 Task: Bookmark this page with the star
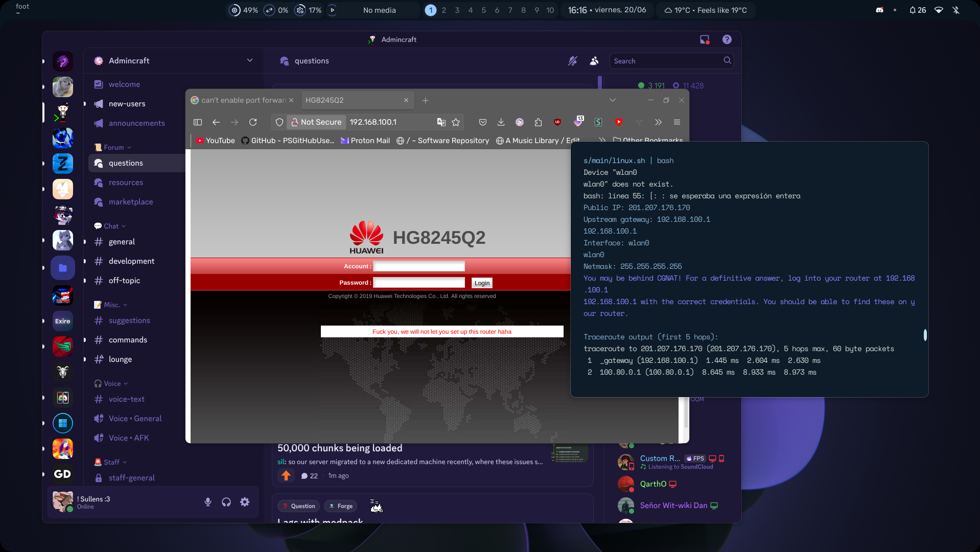point(456,122)
